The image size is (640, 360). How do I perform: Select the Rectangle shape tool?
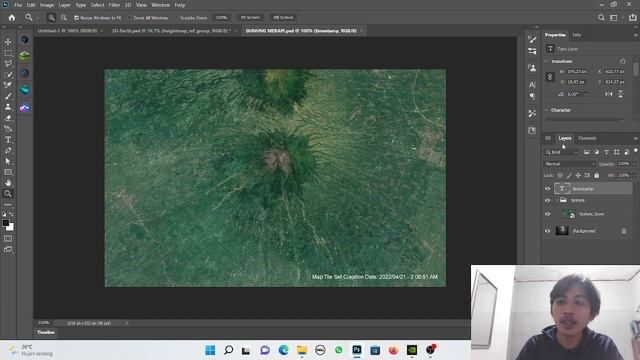click(x=8, y=172)
